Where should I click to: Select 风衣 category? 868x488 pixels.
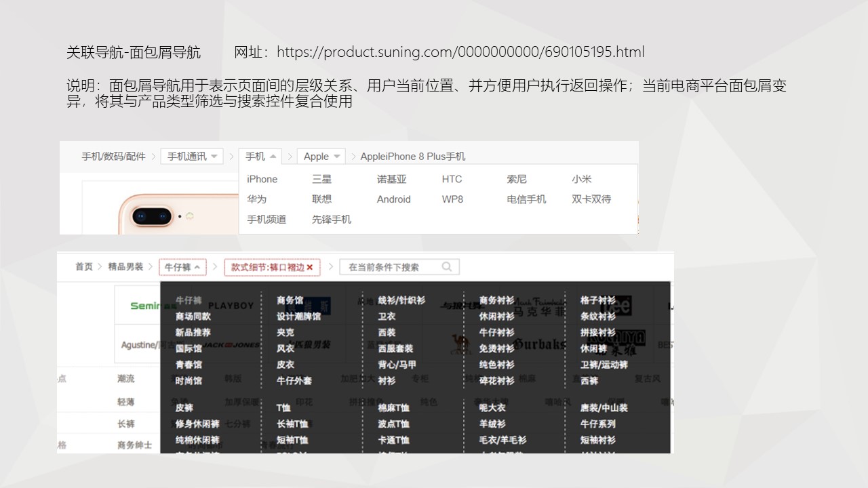pos(285,349)
